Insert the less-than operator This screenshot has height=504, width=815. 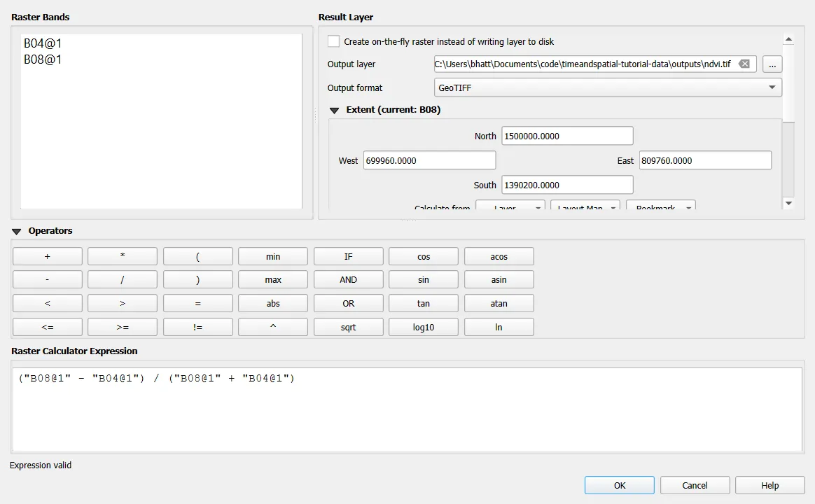pyautogui.click(x=48, y=303)
